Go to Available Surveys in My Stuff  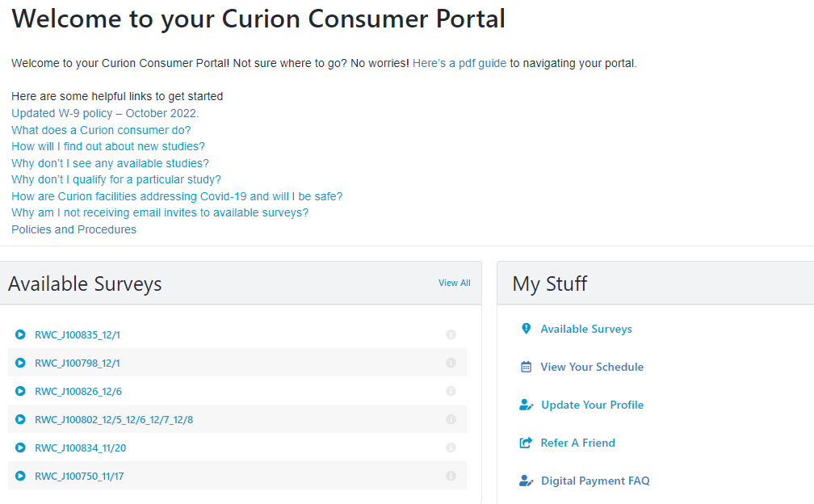(x=586, y=329)
